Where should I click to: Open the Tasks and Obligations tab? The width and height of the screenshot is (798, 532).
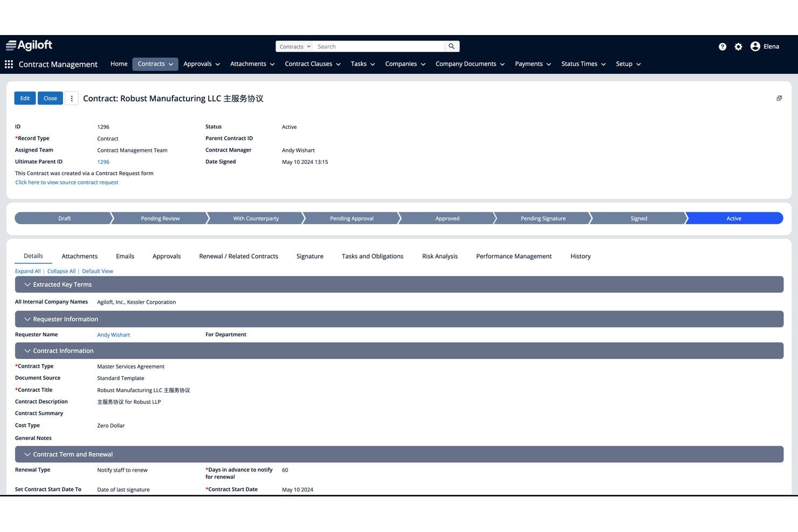tap(373, 257)
